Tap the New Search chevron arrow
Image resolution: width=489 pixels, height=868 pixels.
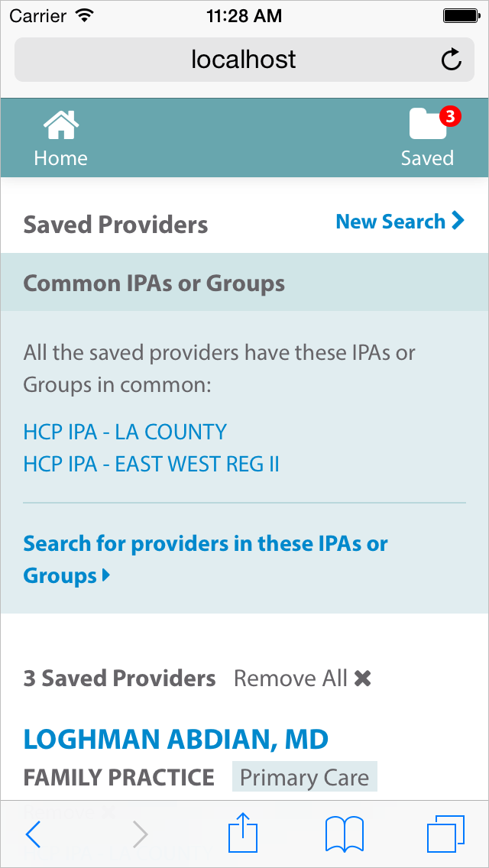point(458,221)
